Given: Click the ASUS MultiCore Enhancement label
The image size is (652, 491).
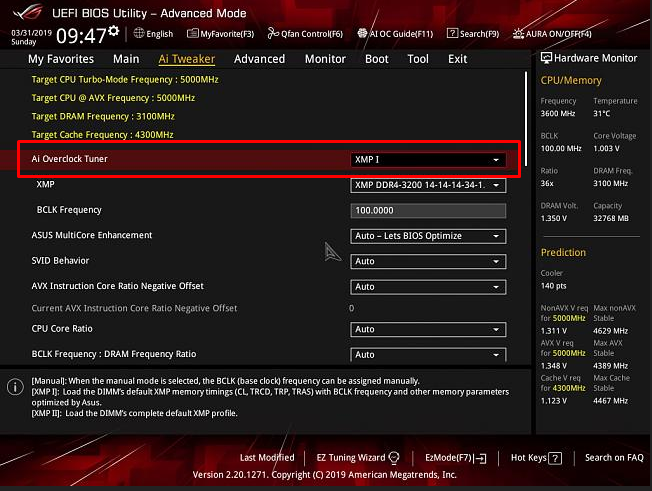Looking at the screenshot, I should tap(92, 235).
